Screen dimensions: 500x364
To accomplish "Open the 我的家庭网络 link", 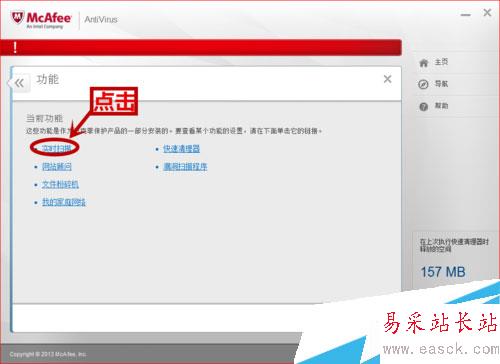I will coord(64,202).
